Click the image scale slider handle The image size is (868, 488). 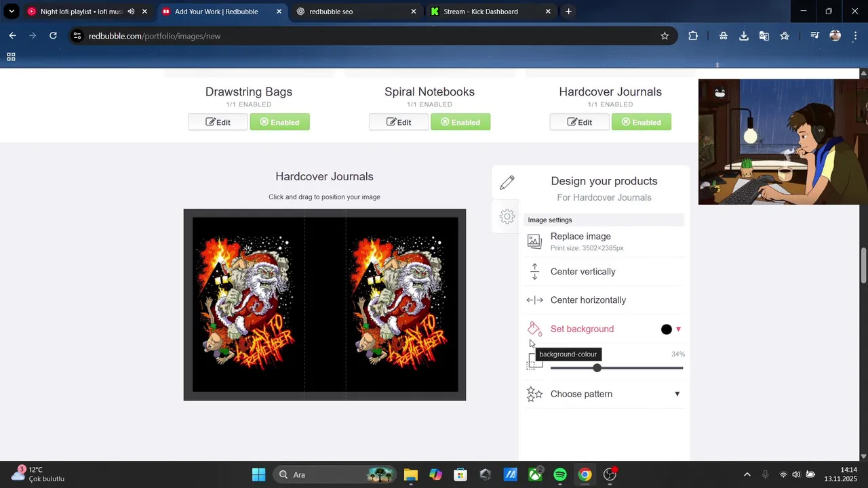[597, 367]
